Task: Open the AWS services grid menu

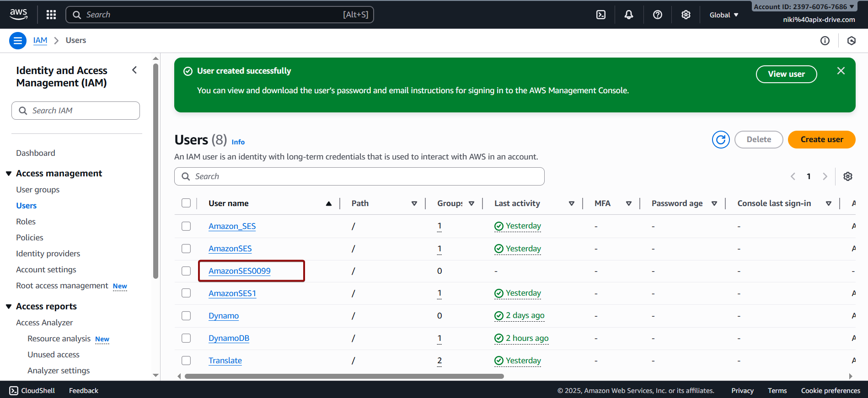Action: tap(51, 15)
